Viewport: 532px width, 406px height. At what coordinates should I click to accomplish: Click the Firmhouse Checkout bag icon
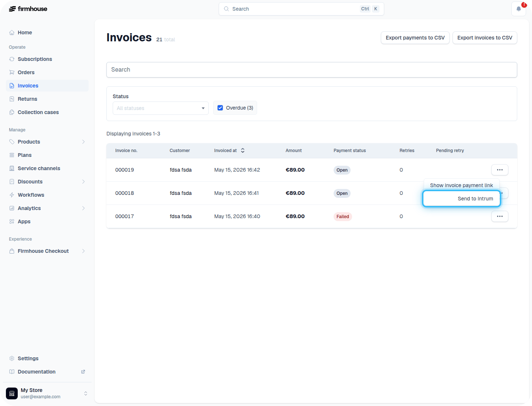(x=12, y=251)
